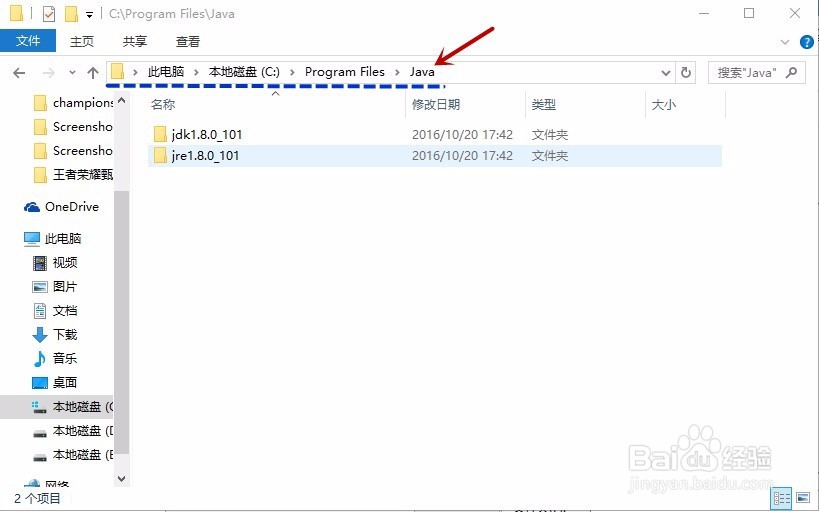Image resolution: width=819 pixels, height=512 pixels.
Task: Click the 音乐 note icon
Action: click(x=40, y=359)
